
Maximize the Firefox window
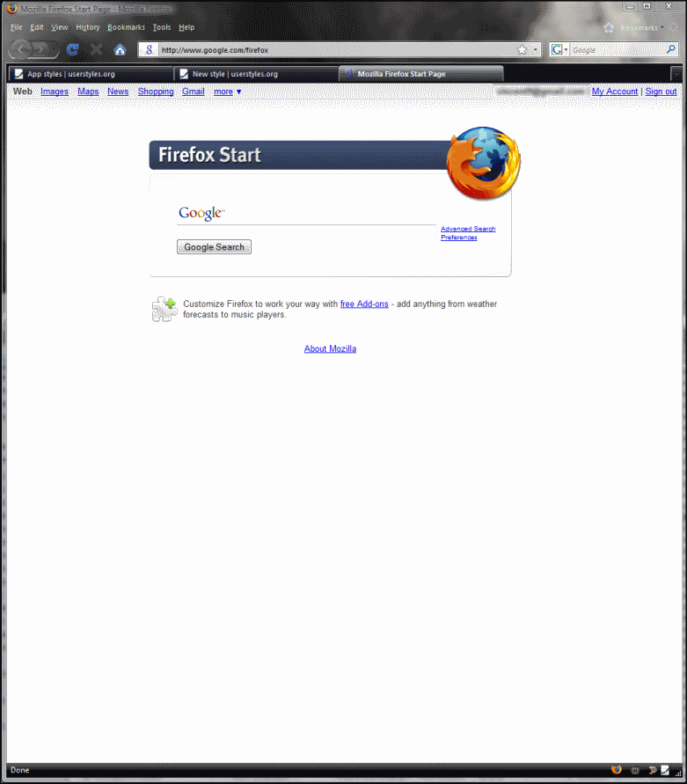[x=647, y=6]
